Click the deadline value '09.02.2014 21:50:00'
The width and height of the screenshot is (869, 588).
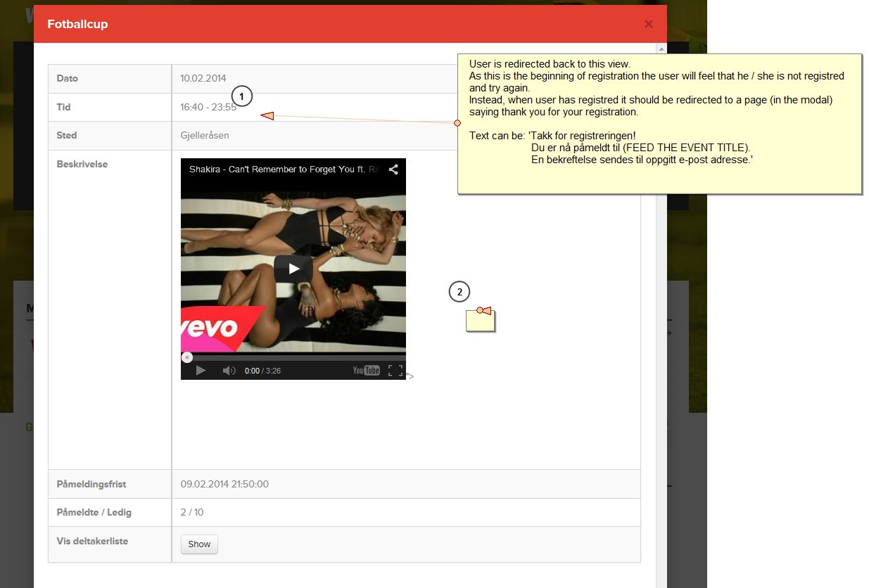click(224, 485)
